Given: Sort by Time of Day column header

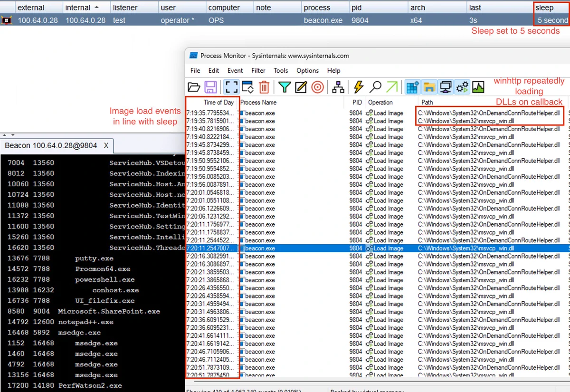Looking at the screenshot, I should 211,102.
